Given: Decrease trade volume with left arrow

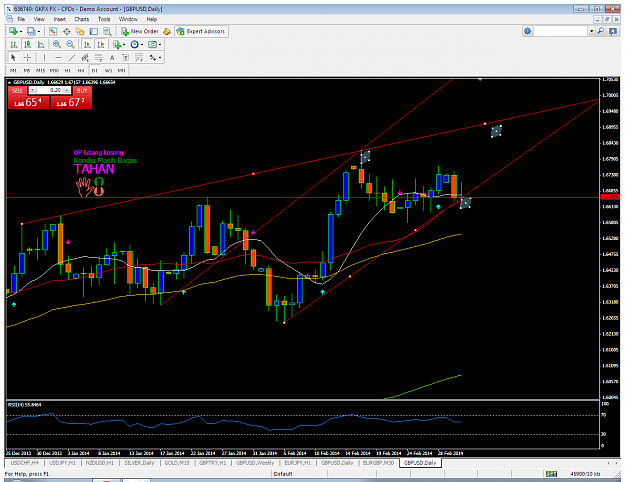Looking at the screenshot, I should click(x=33, y=90).
